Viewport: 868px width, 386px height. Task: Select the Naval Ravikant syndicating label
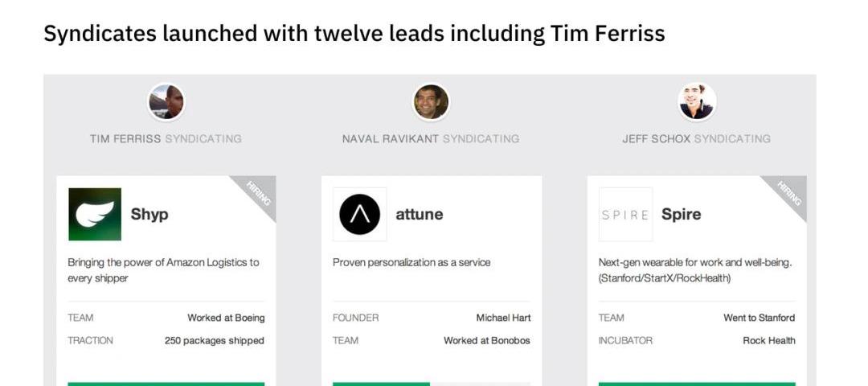pos(431,138)
